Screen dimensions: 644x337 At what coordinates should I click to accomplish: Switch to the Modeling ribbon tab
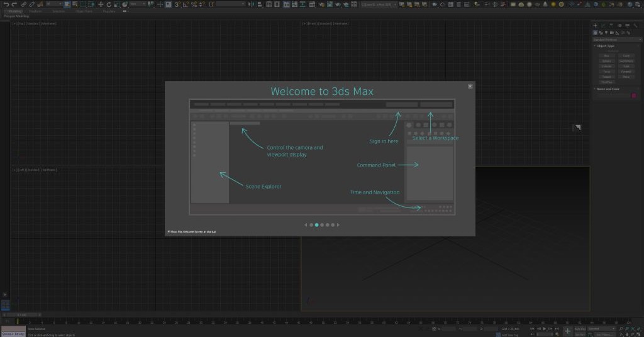15,11
